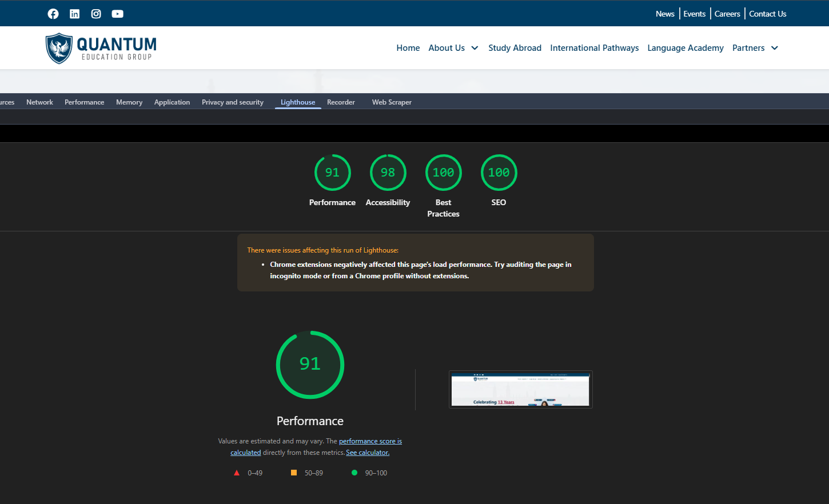Screen dimensions: 829x504
Task: Open the Language Academy menu item
Action: (x=685, y=48)
